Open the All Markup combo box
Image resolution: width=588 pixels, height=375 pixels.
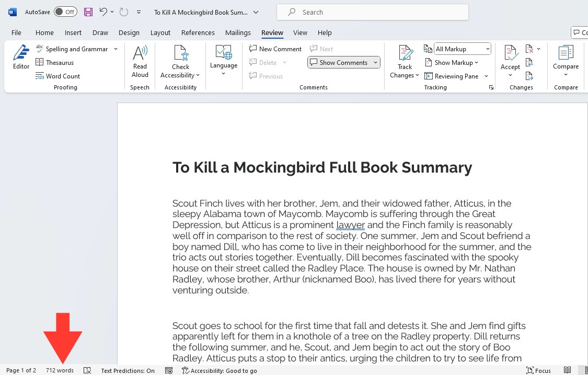click(x=463, y=49)
